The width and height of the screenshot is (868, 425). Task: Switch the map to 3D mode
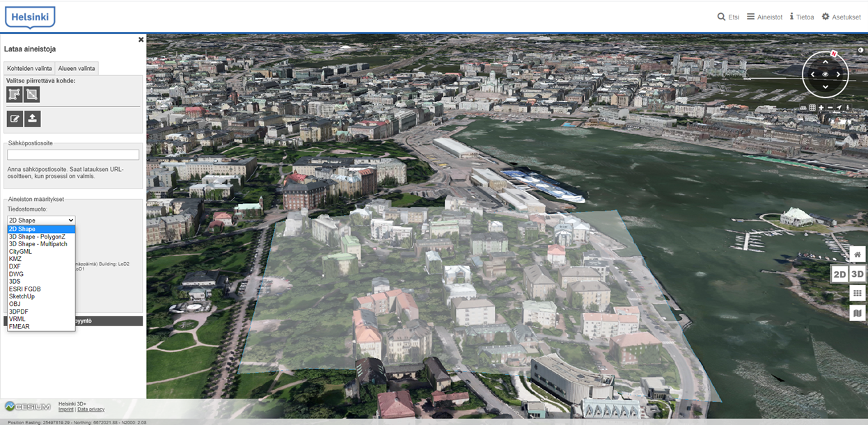coord(858,274)
